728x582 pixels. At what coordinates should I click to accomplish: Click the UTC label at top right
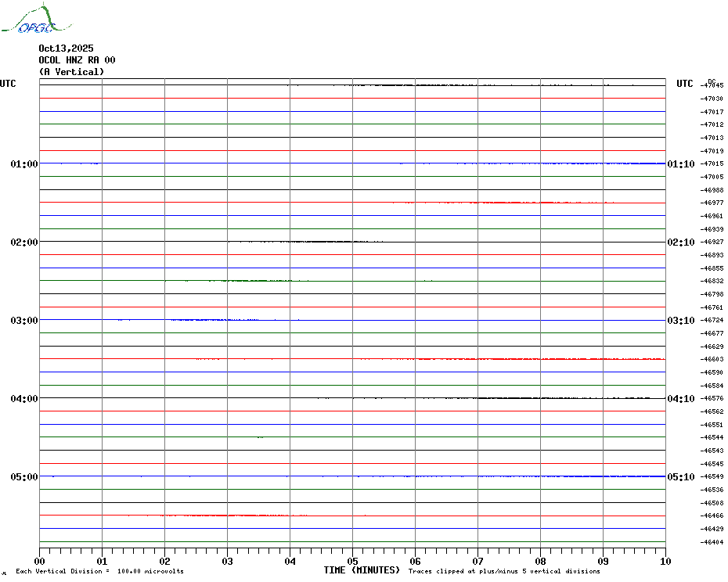click(685, 84)
